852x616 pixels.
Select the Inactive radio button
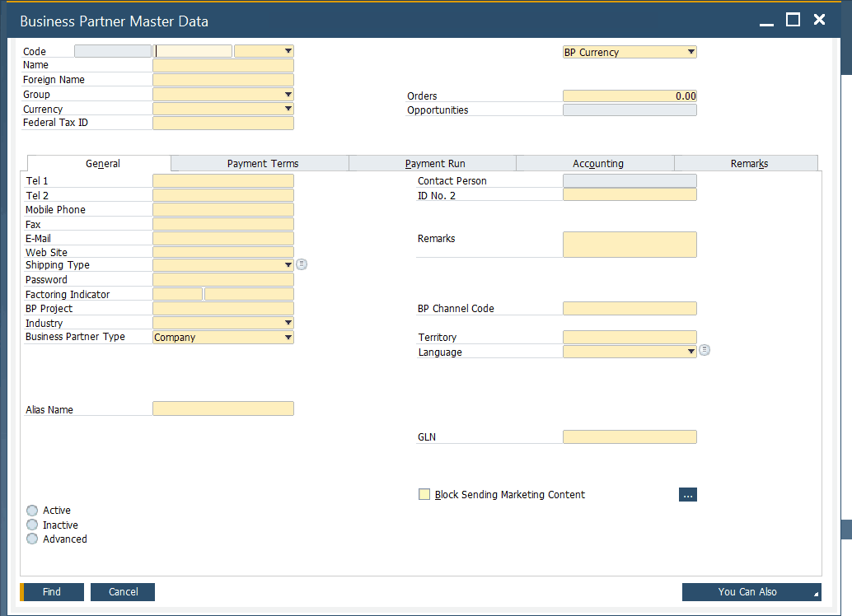pyautogui.click(x=31, y=525)
